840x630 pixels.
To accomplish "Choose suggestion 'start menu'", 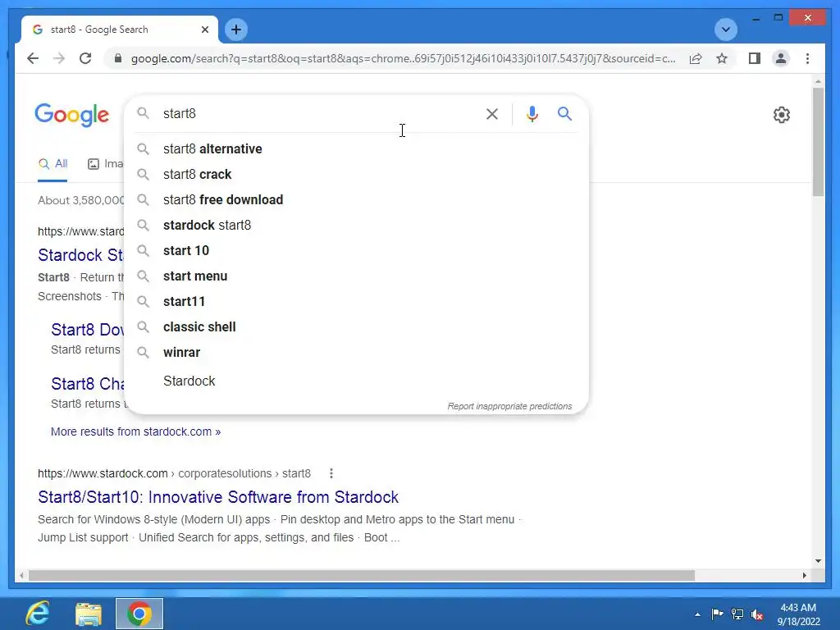I will (356, 276).
